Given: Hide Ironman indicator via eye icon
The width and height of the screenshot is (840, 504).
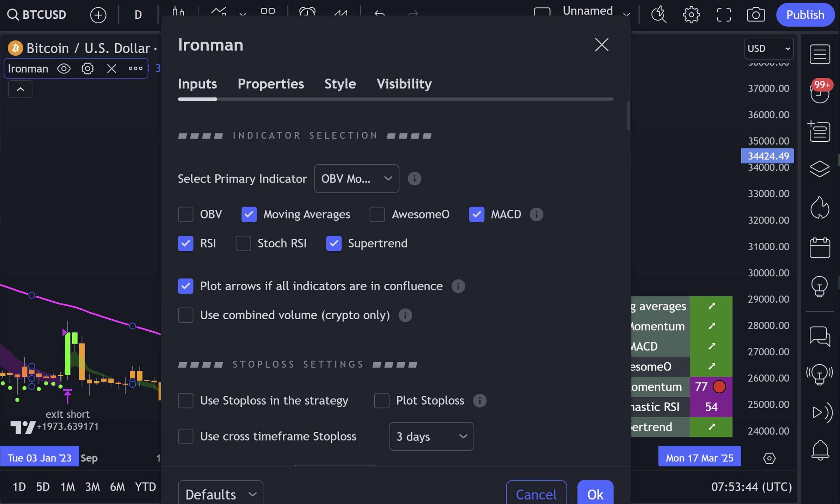Looking at the screenshot, I should coord(64,68).
